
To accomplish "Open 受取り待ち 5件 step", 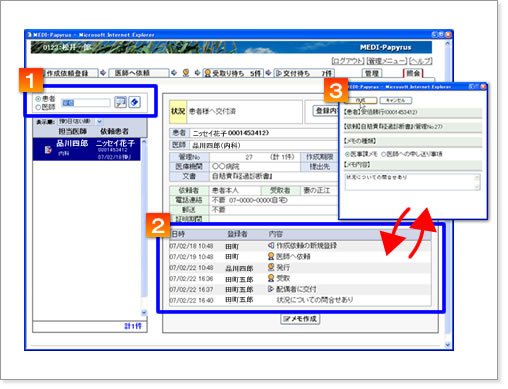I will 233,73.
